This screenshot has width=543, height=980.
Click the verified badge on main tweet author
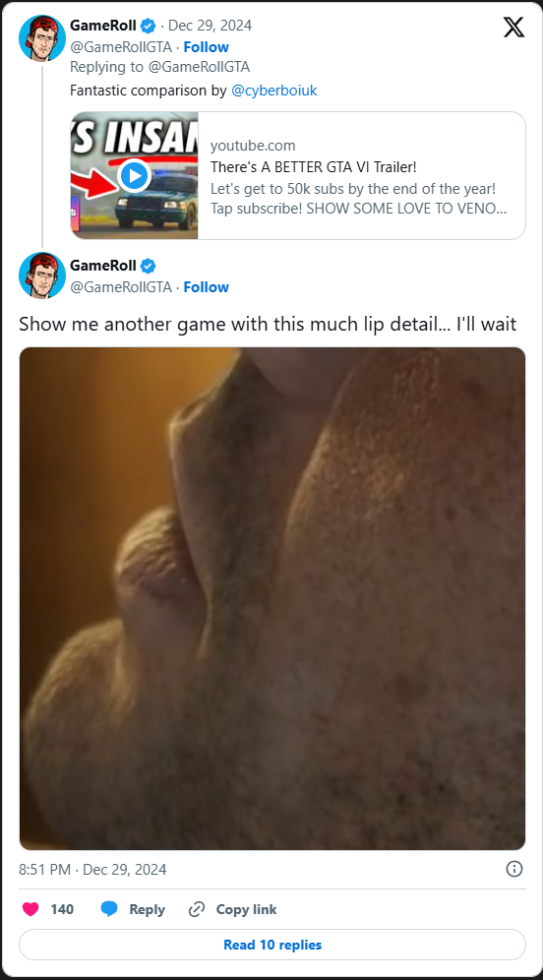(x=149, y=267)
